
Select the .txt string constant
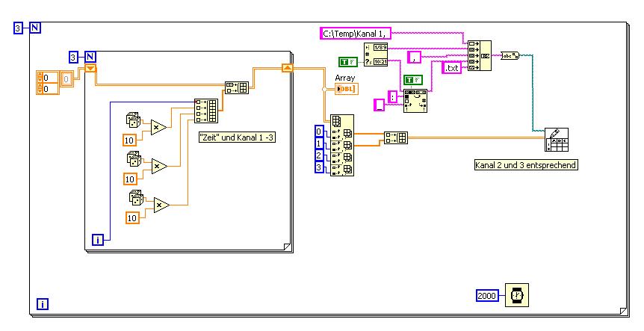click(x=452, y=68)
